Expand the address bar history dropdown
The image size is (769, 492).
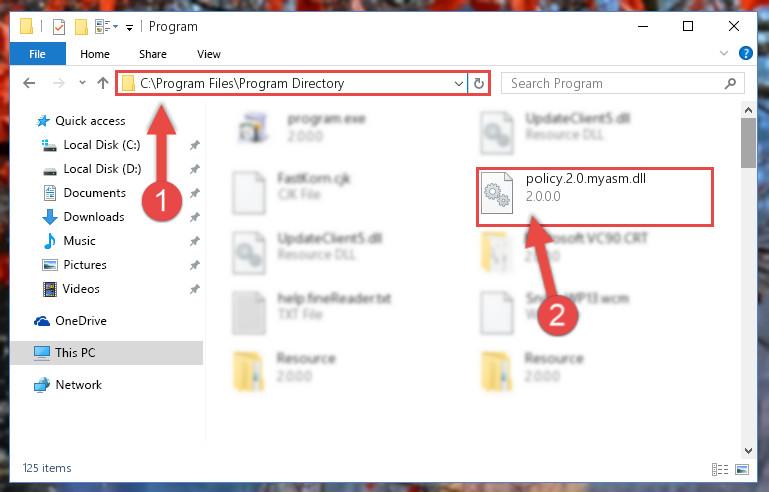pos(459,83)
